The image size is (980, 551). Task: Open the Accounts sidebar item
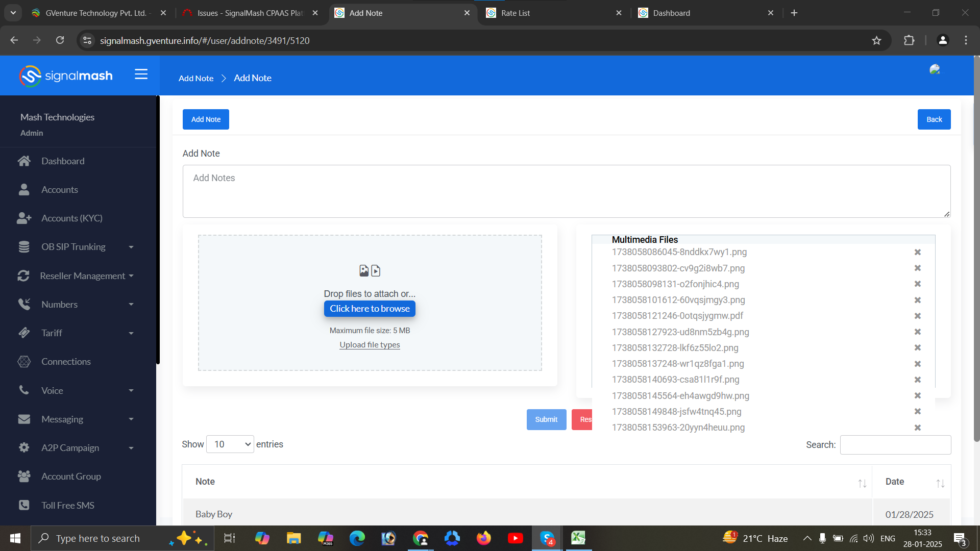point(60,190)
